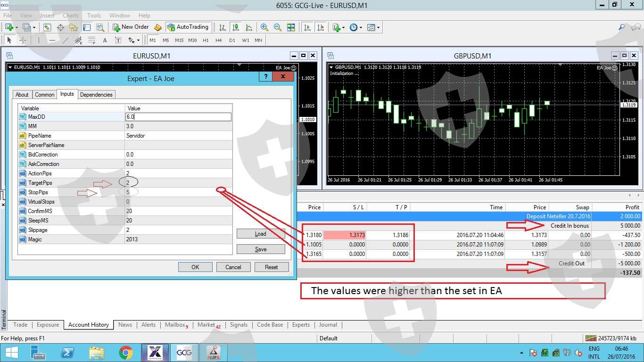Open the search magnifier in the toolbar
The width and height of the screenshot is (644, 362).
pos(622,27)
